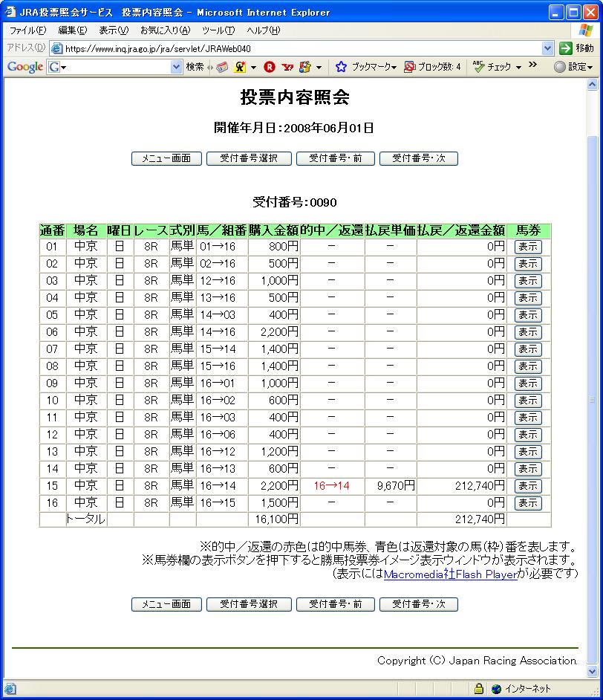This screenshot has height=700, width=603.
Task: Click the padlock SSL security icon
Action: [479, 688]
